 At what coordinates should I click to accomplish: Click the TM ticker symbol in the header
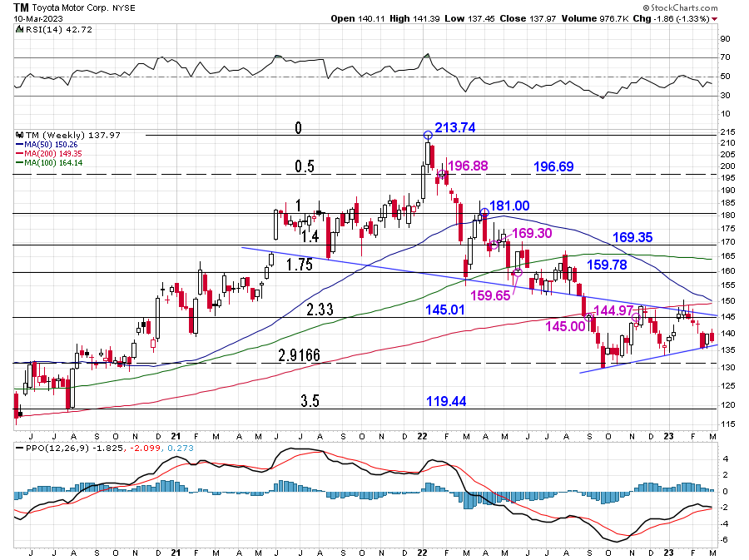click(x=21, y=7)
